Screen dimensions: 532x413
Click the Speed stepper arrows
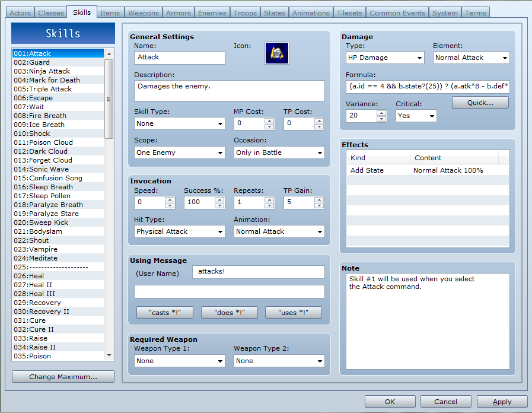click(x=170, y=202)
